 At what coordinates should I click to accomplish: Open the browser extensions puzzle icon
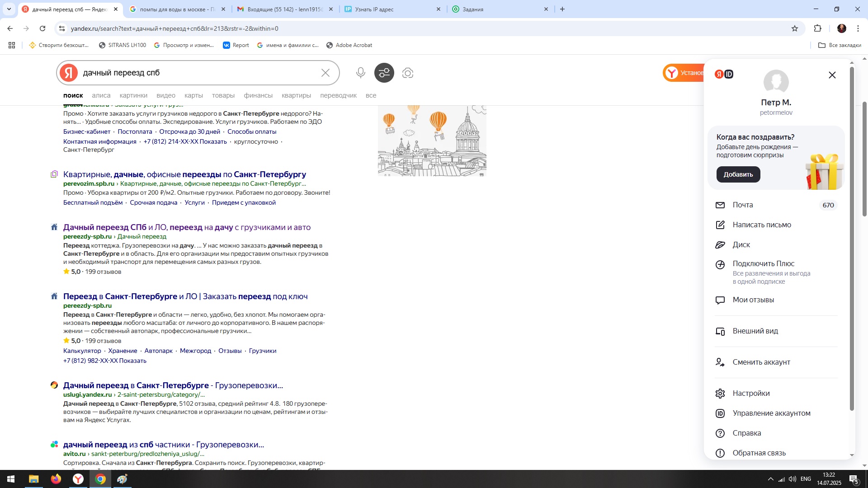817,28
